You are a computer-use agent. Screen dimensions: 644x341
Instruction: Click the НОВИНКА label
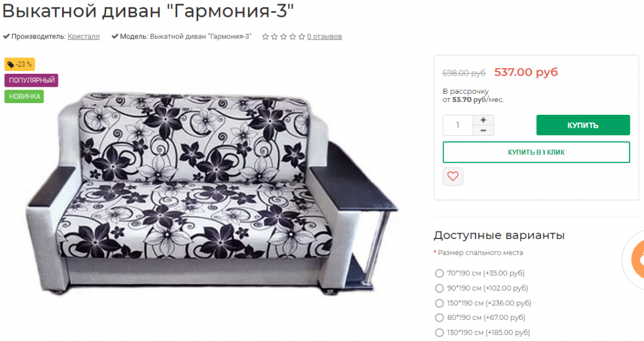(x=24, y=96)
